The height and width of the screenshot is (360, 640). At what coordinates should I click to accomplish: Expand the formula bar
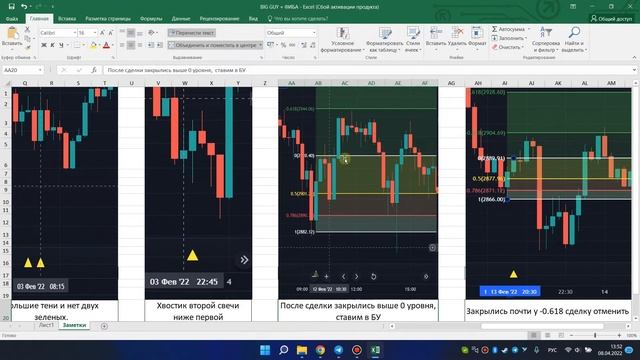click(x=634, y=70)
